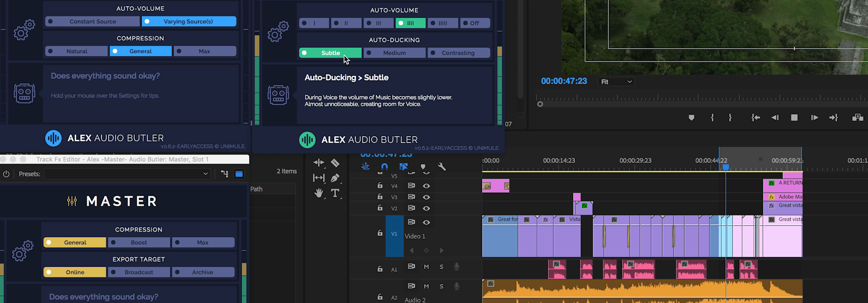Switch Track Fx Editor to control list view

(x=224, y=174)
